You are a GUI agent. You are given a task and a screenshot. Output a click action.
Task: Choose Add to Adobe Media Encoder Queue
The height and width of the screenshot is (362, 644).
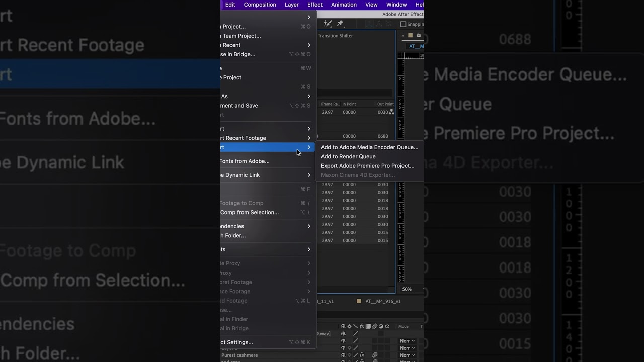[369, 147]
